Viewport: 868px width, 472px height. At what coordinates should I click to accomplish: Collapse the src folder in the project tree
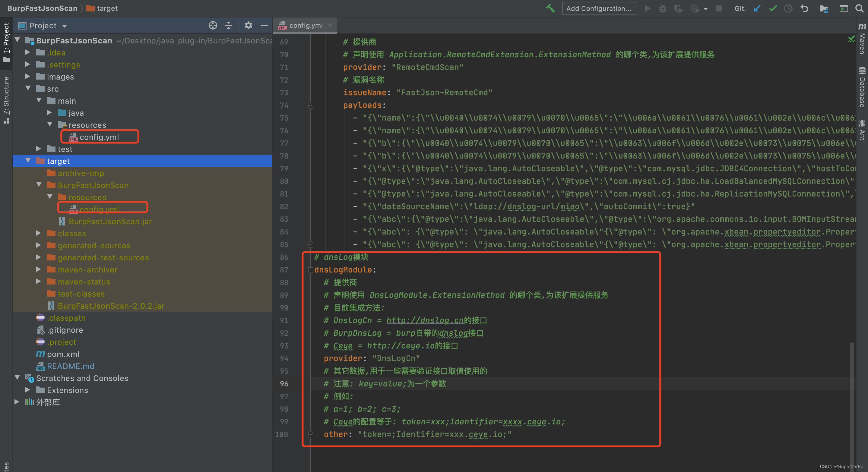click(x=28, y=89)
